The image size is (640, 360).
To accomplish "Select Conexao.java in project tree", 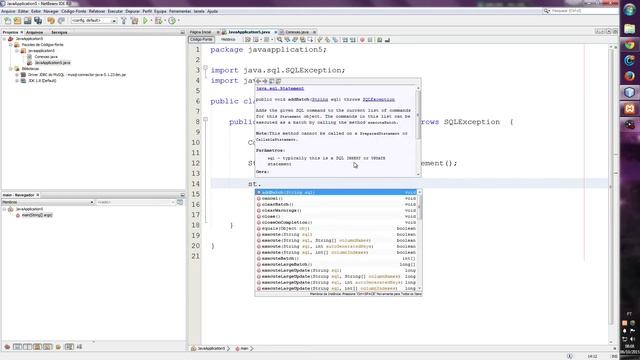I will click(46, 57).
